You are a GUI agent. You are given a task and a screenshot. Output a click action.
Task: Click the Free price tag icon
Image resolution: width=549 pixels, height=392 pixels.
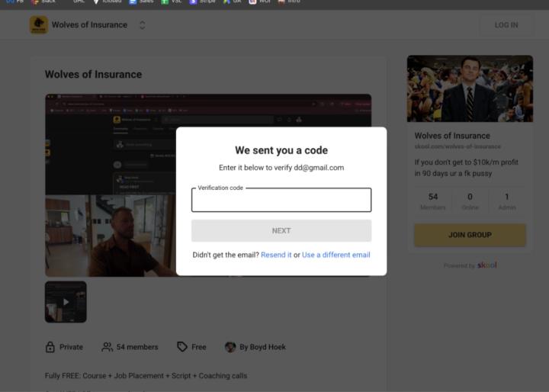[x=182, y=347]
